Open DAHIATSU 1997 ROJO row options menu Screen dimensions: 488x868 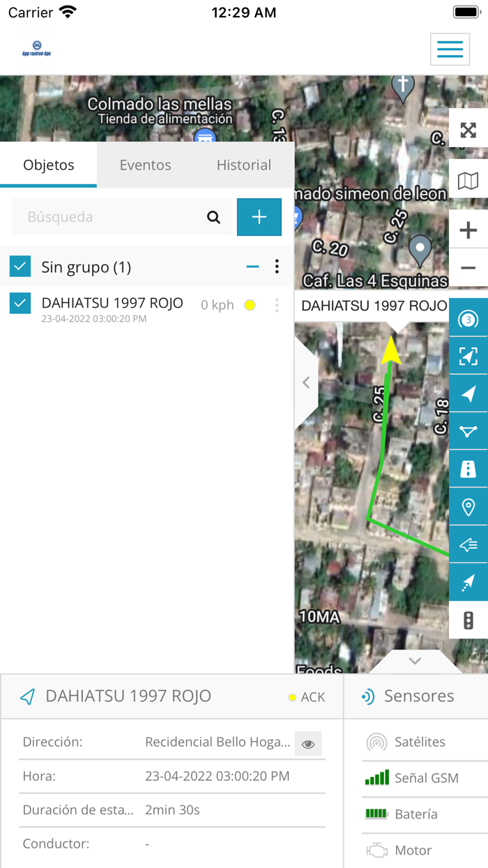tap(277, 305)
